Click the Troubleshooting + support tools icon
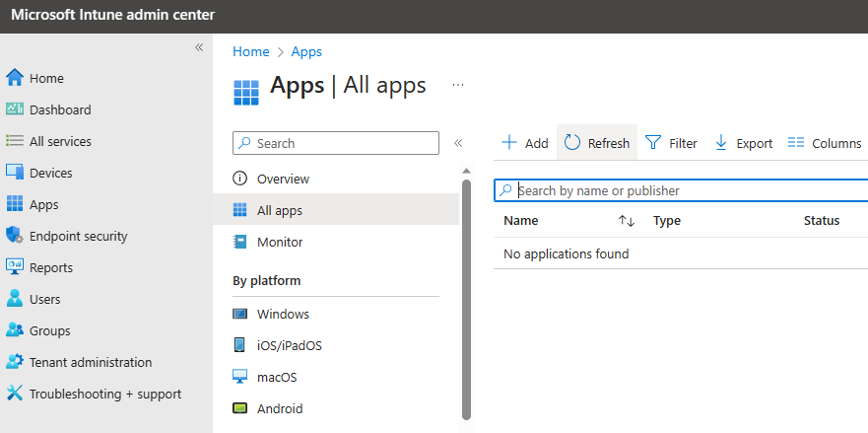The height and width of the screenshot is (433, 868). pos(14,394)
